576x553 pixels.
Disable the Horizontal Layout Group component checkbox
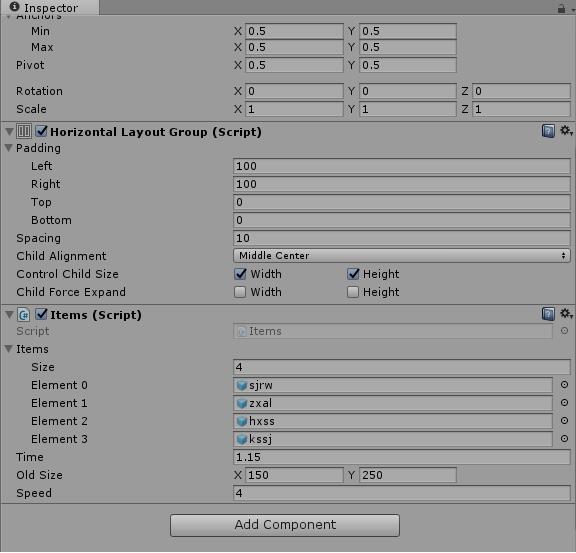(x=42, y=131)
